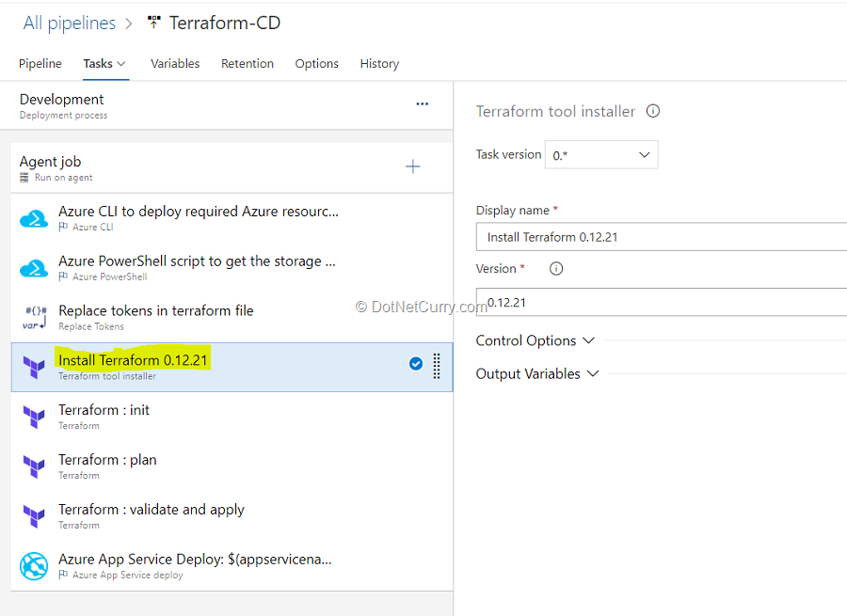Select the Agent job row
847x616 pixels.
tap(232, 168)
